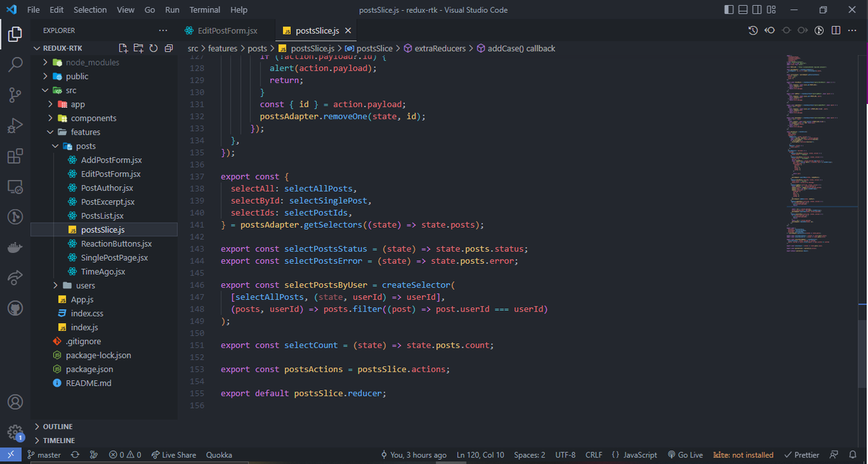Open the Search view in activity bar
The image size is (868, 464).
click(x=15, y=64)
